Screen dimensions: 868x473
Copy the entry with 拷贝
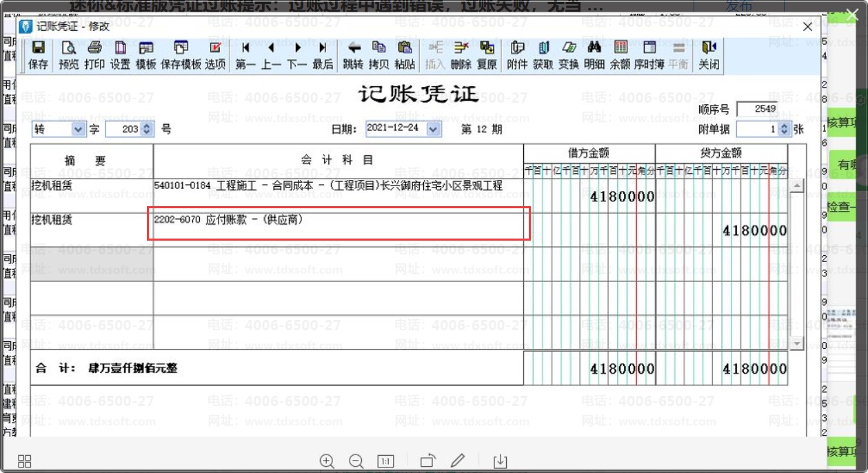[379, 55]
